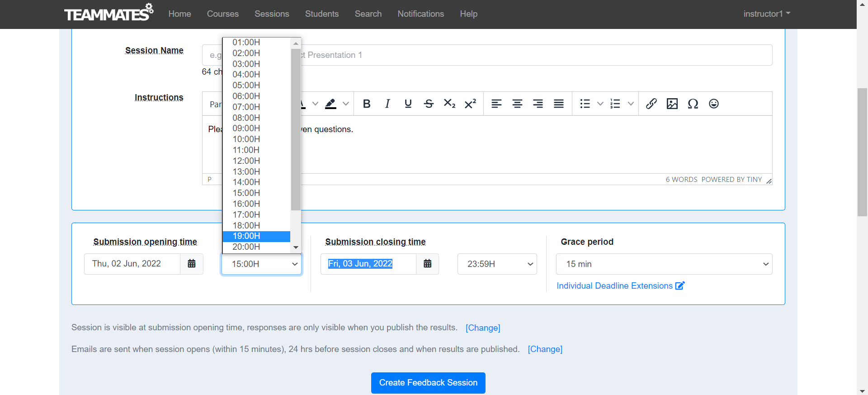Open the closing time 23:59H dropdown
The width and height of the screenshot is (868, 395).
[x=497, y=264]
